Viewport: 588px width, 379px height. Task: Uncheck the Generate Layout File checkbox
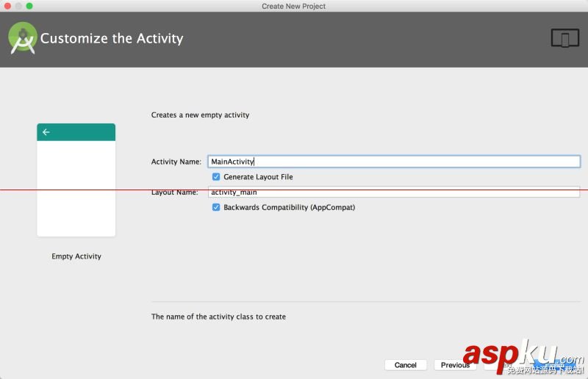pos(216,176)
